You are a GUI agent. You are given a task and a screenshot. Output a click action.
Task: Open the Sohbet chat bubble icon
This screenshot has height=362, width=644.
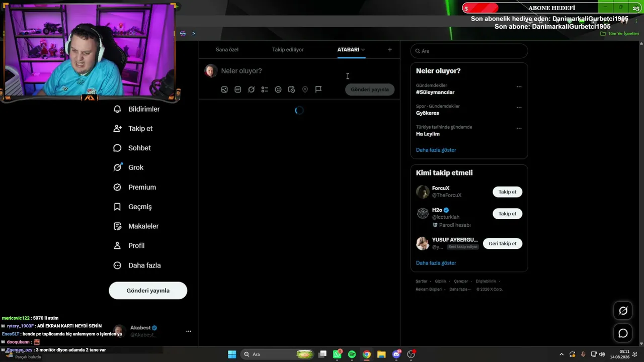[x=117, y=148]
